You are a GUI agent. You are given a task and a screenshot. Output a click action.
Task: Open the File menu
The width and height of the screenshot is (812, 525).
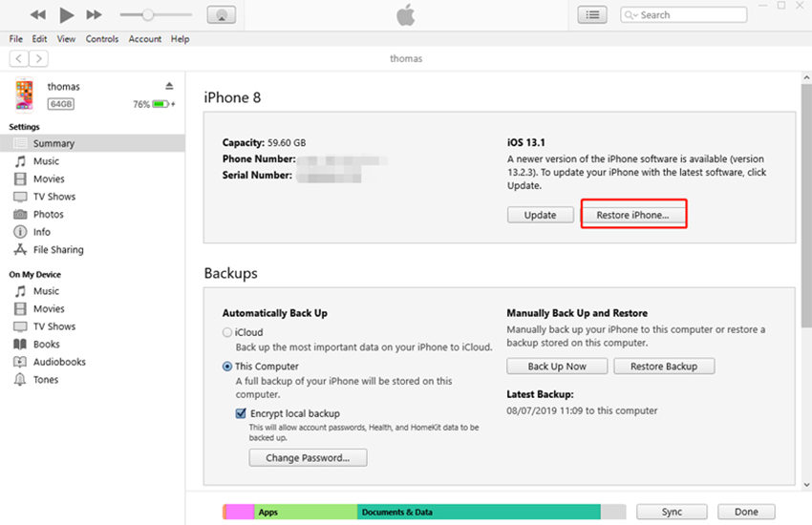pyautogui.click(x=15, y=39)
